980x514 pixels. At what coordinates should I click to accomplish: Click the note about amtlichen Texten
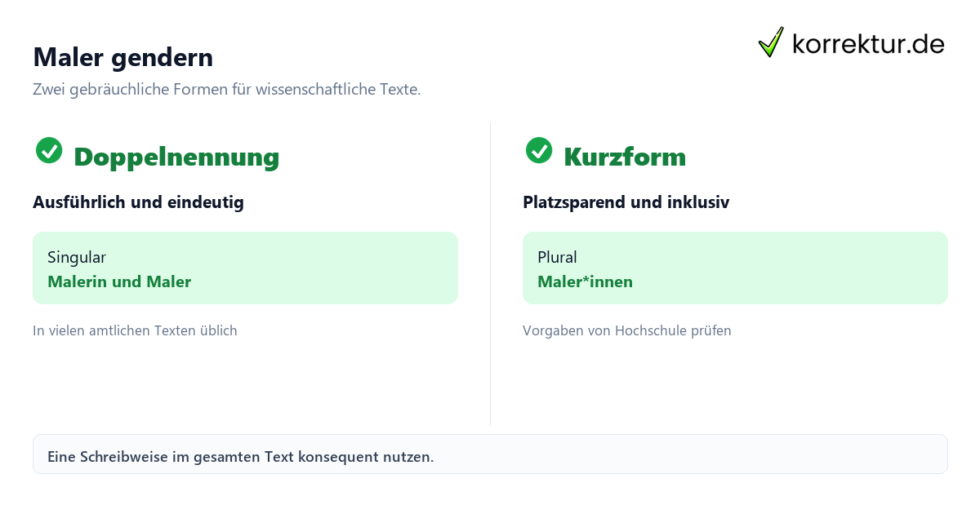coord(135,330)
